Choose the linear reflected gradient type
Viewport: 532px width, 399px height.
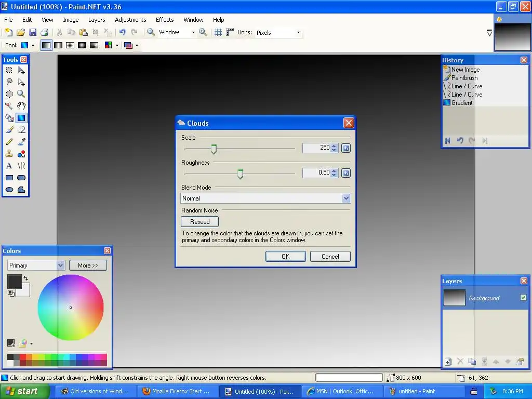click(x=58, y=45)
